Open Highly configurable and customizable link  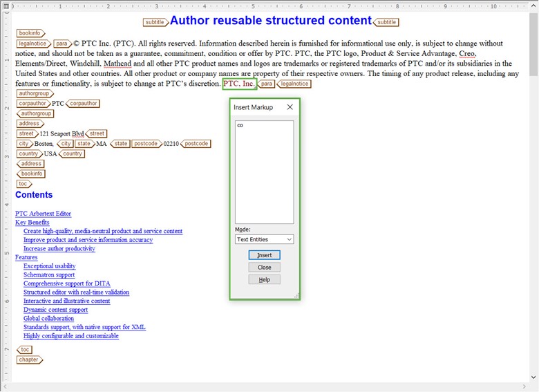click(70, 336)
